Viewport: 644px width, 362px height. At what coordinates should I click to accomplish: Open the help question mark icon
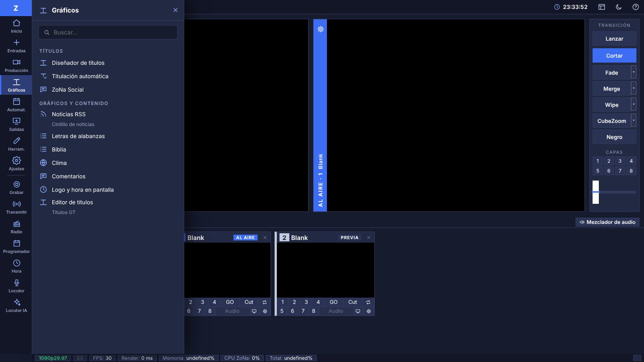pyautogui.click(x=636, y=7)
